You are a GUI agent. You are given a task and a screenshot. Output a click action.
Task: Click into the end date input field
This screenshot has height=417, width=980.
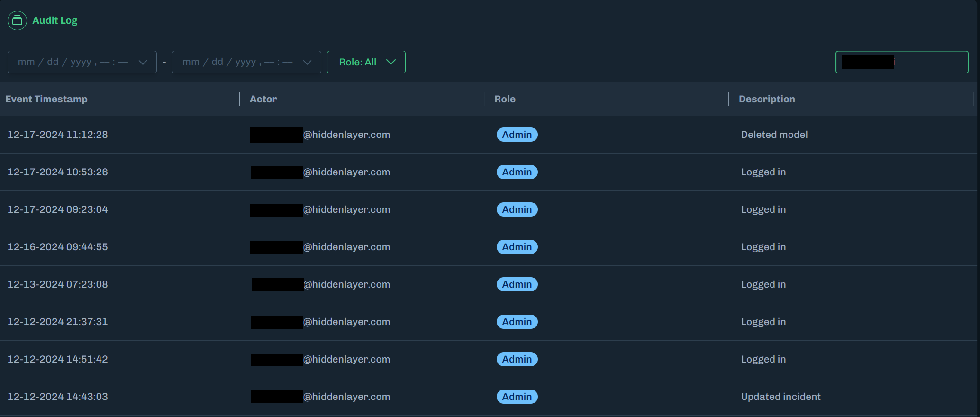(x=237, y=62)
